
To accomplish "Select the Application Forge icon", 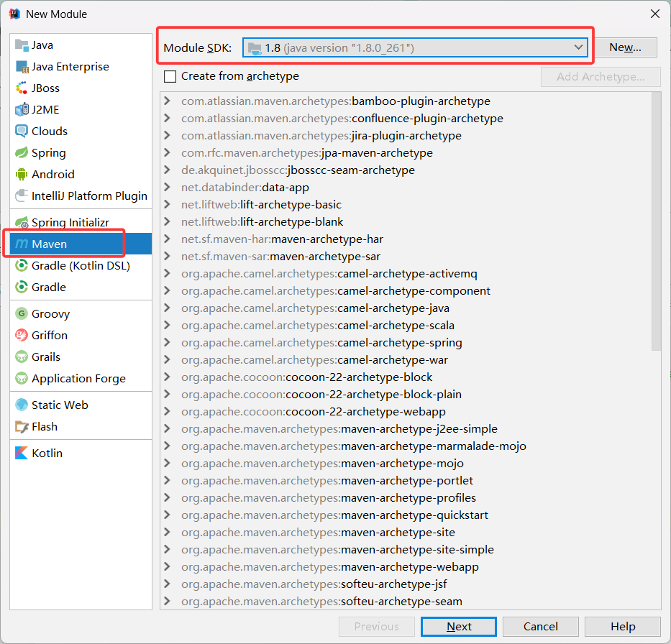I will click(22, 379).
